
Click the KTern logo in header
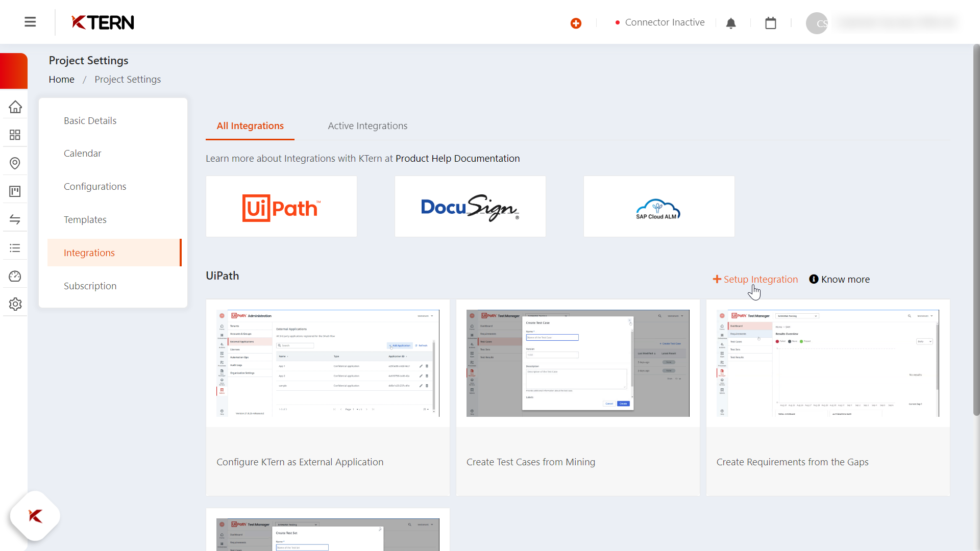(x=103, y=22)
